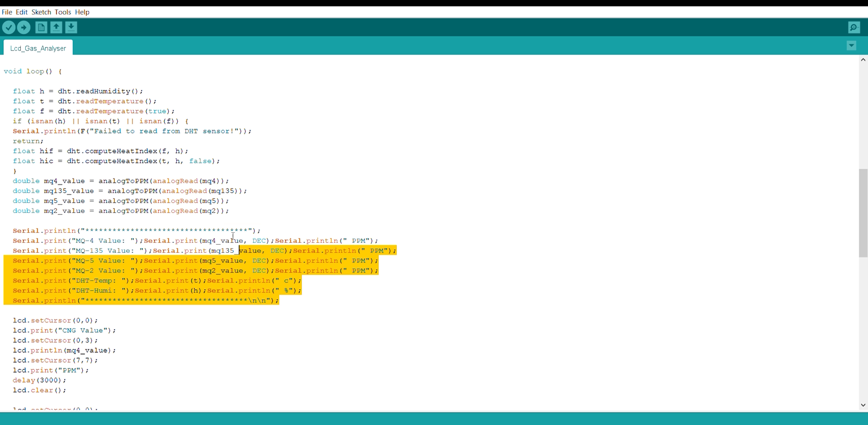Click 'float f = dht.readTemperature(true);' line
Image resolution: width=868 pixels, height=425 pixels.
tap(94, 111)
